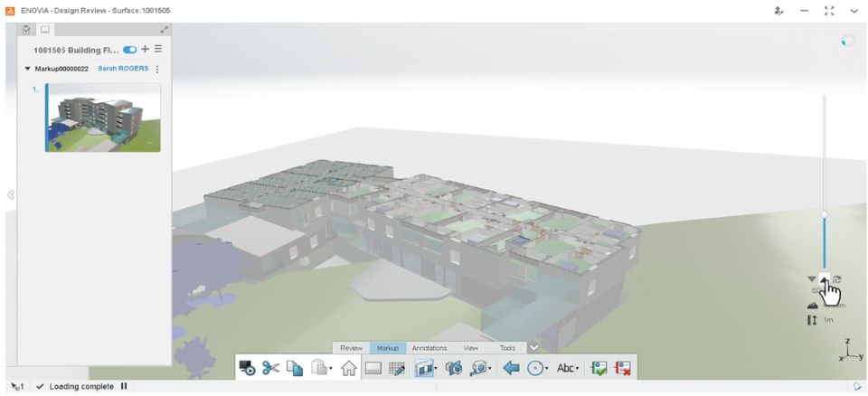Viewport: 868px width, 396px height.
Task: Click the refresh icon beside slider arrows
Action: 837,279
